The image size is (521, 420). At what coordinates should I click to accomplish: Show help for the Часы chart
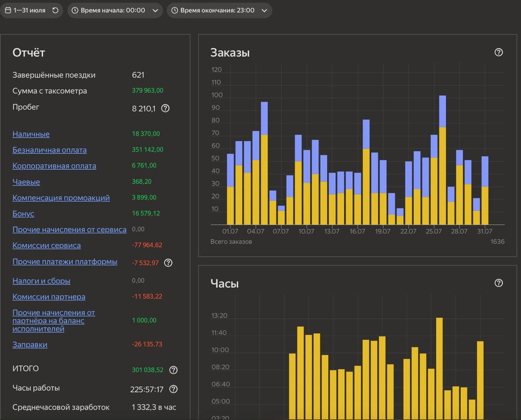[499, 283]
